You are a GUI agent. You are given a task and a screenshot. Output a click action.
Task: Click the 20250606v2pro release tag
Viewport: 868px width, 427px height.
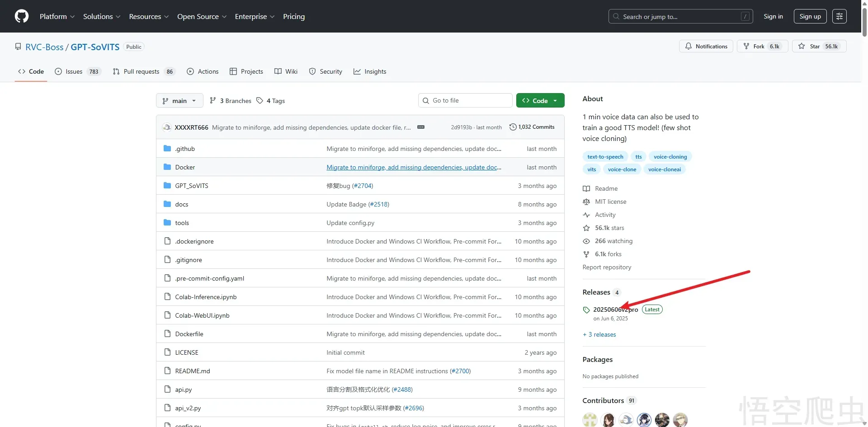[615, 310]
